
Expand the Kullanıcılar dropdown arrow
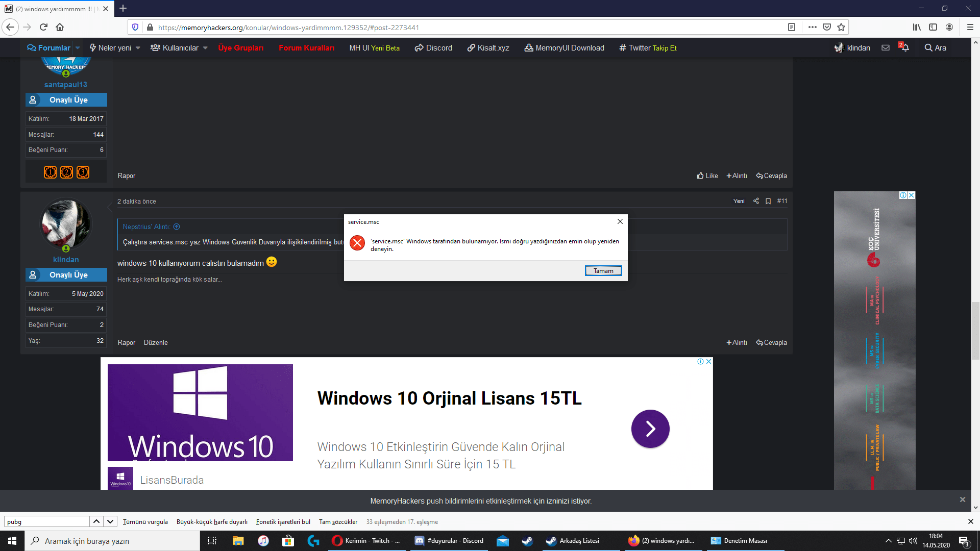point(205,47)
